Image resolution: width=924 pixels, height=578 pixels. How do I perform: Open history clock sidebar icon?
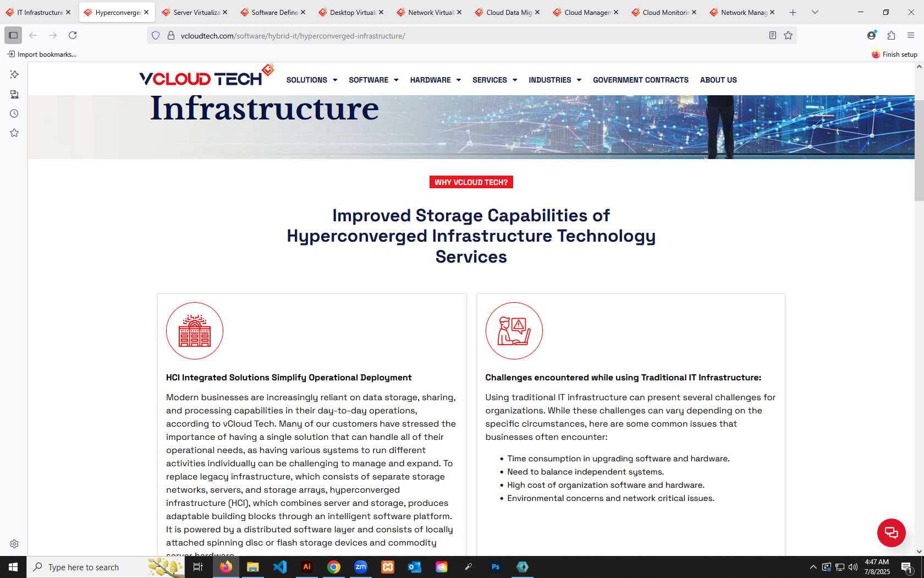[14, 113]
